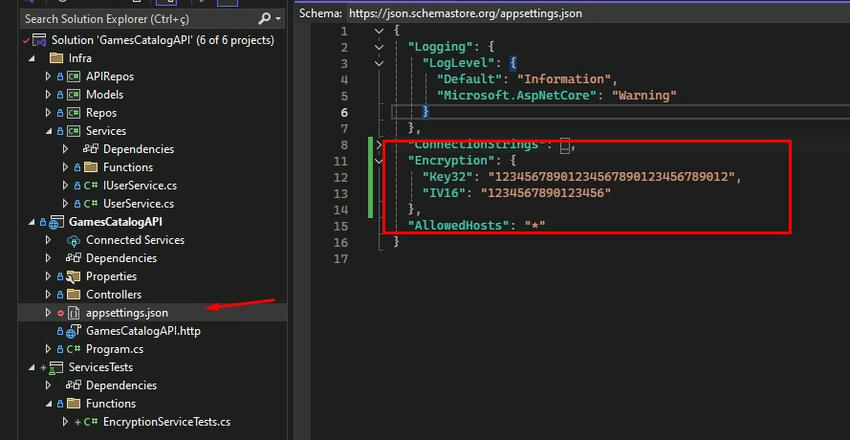Click the Functions folder icon under Services
This screenshot has height=440, width=850.
[91, 167]
